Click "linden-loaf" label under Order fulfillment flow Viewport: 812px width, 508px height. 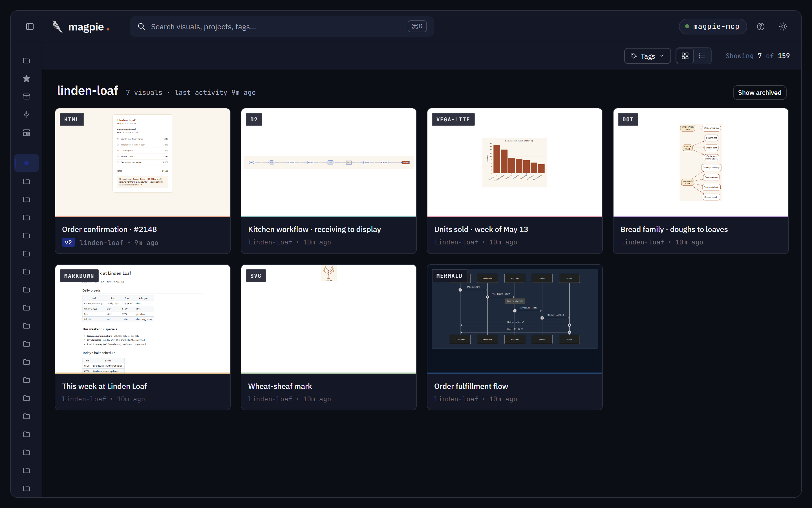[456, 399]
